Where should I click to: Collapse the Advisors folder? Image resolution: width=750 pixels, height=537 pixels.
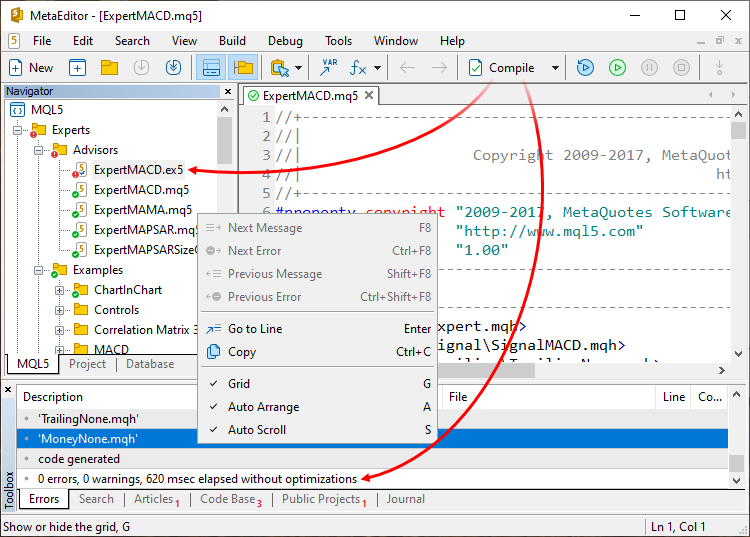coord(39,150)
